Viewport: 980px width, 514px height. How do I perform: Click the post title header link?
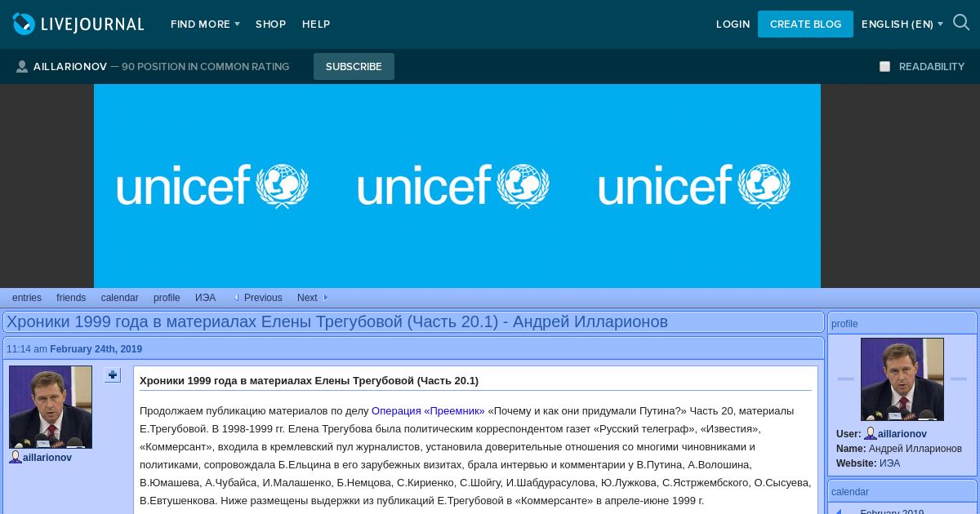point(337,321)
